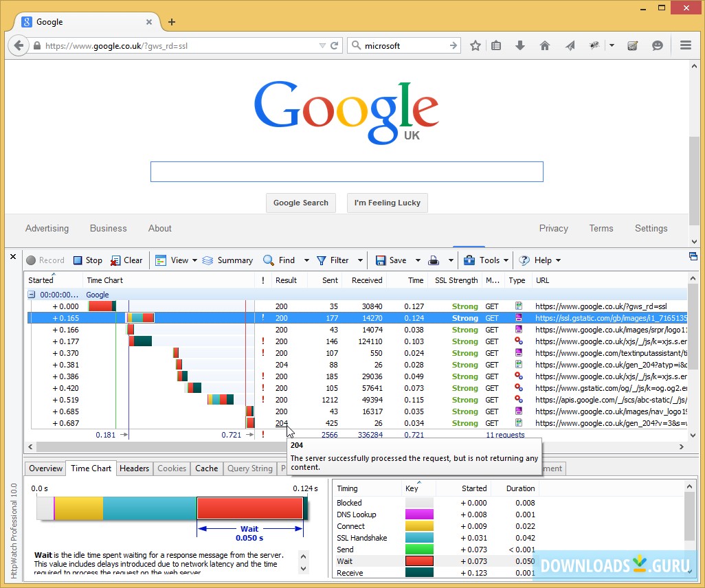
Task: Bookmark this page with the star
Action: point(474,45)
